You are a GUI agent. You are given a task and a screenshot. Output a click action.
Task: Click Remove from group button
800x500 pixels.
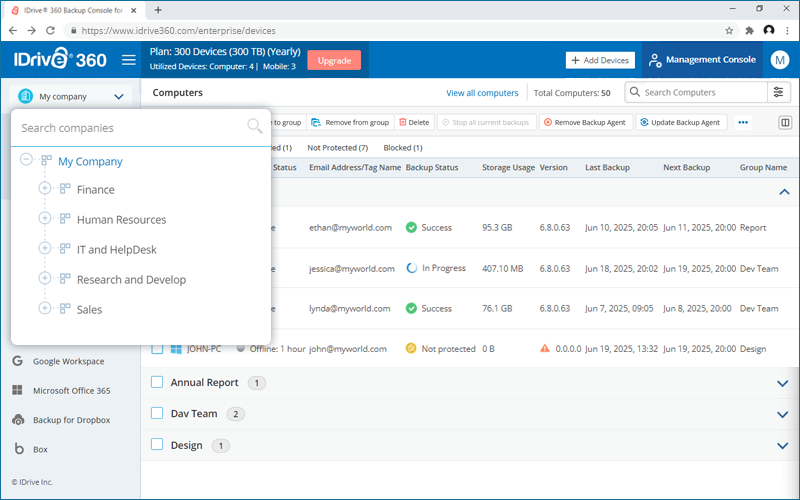350,122
